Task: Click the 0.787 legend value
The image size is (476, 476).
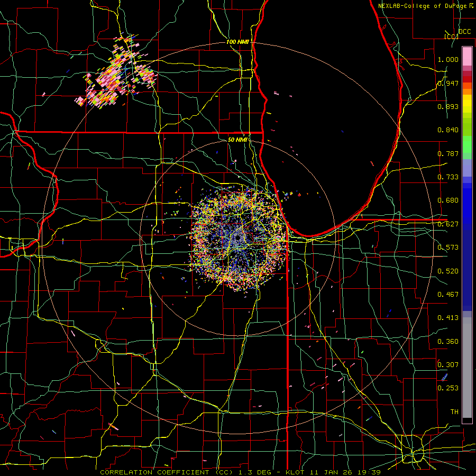Action: pos(448,153)
